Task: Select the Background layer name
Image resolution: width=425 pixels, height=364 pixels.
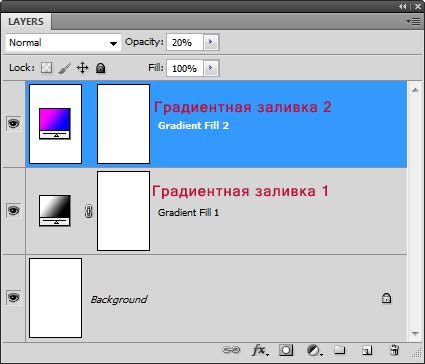Action: [x=119, y=299]
